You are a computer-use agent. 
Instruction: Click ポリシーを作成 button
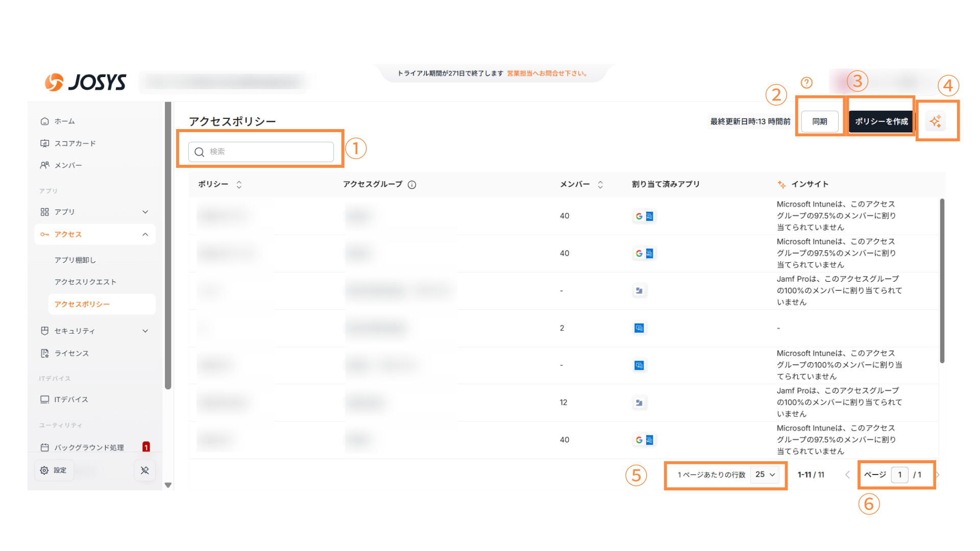point(881,121)
